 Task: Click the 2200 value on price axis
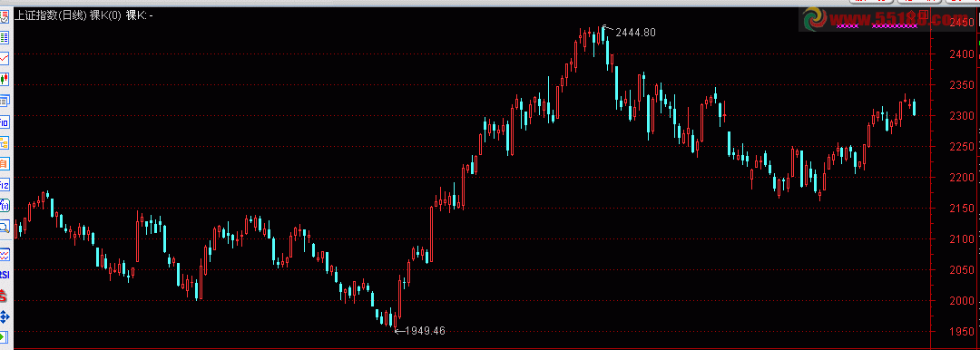[x=961, y=178]
